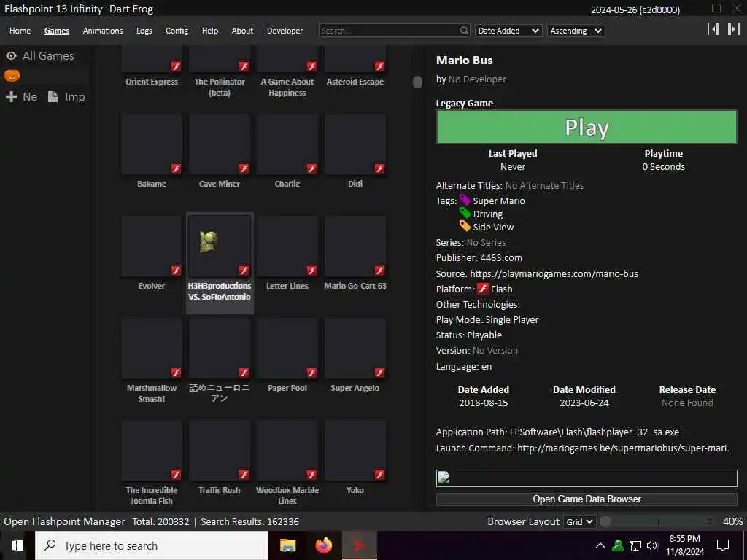Open the Animations tab
The image size is (747, 560).
pos(102,31)
